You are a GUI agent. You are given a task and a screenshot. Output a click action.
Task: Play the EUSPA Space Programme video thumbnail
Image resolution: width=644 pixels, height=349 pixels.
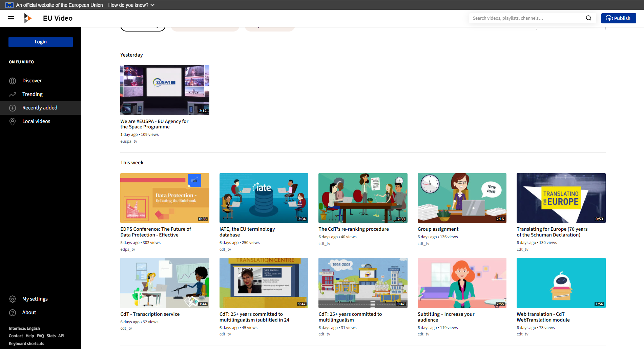point(165,90)
